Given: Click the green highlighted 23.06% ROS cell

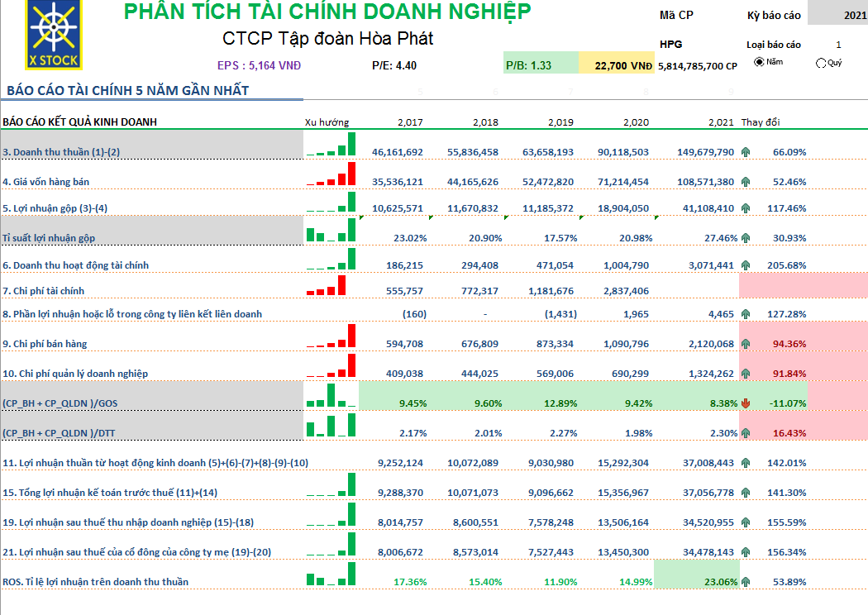Looking at the screenshot, I should click(696, 574).
